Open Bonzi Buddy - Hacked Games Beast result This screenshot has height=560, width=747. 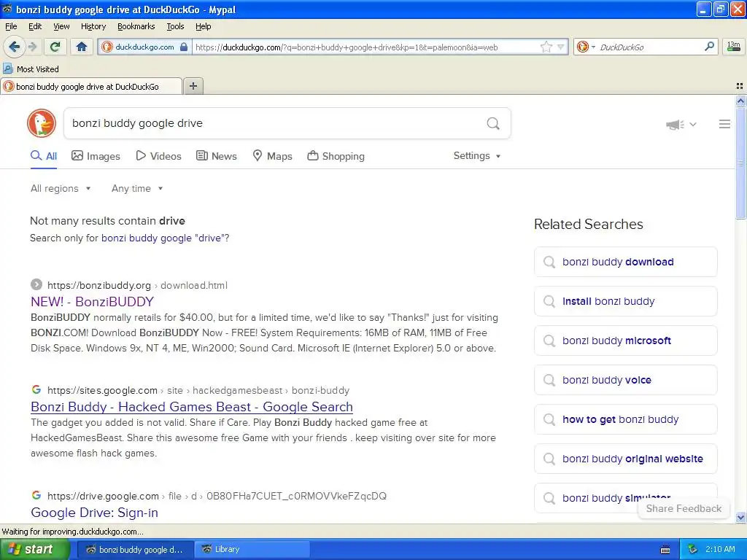point(192,407)
